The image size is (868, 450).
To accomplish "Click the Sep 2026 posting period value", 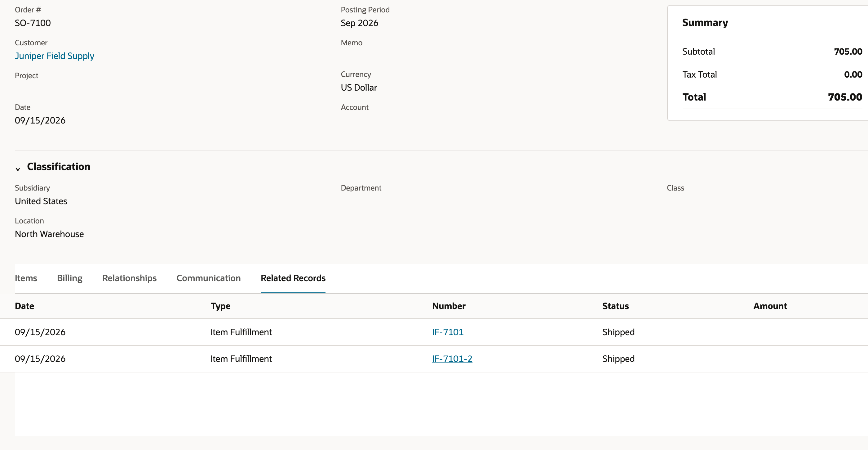I will coord(360,23).
